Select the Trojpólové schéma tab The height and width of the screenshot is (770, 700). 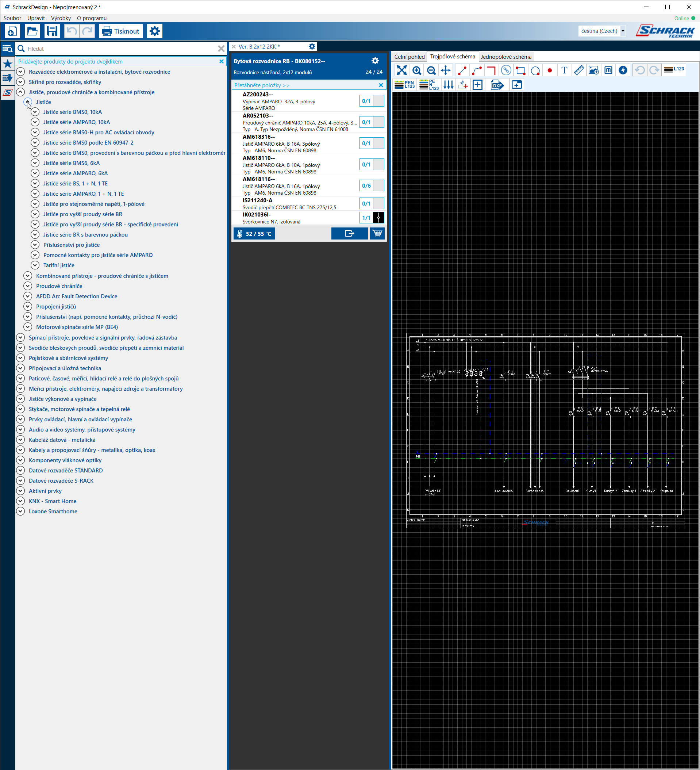pos(453,57)
